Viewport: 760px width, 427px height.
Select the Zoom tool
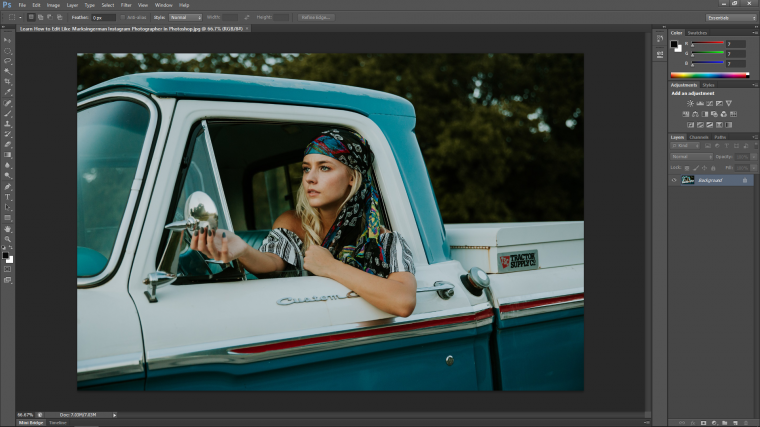(x=7, y=239)
